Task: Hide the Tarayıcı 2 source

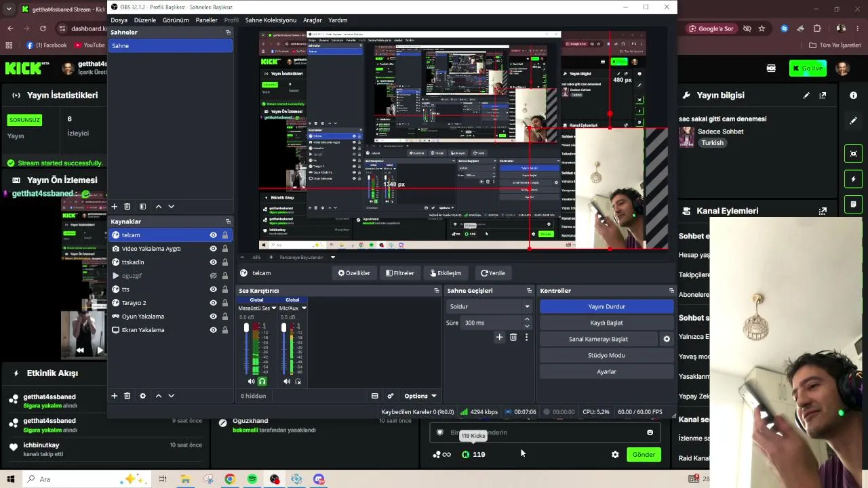Action: point(213,303)
